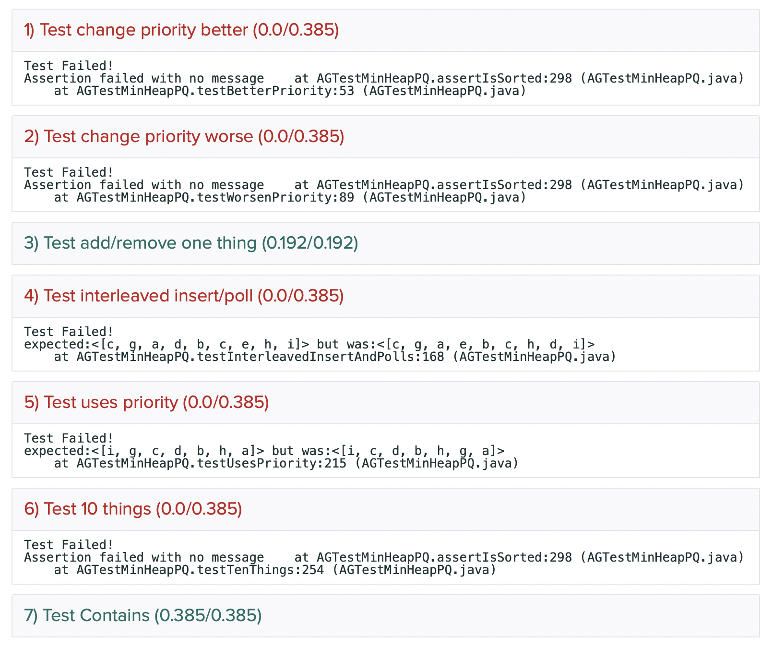Click the testWorsenPriority:89 stack trace line
This screenshot has width=784, height=672.
(290, 197)
